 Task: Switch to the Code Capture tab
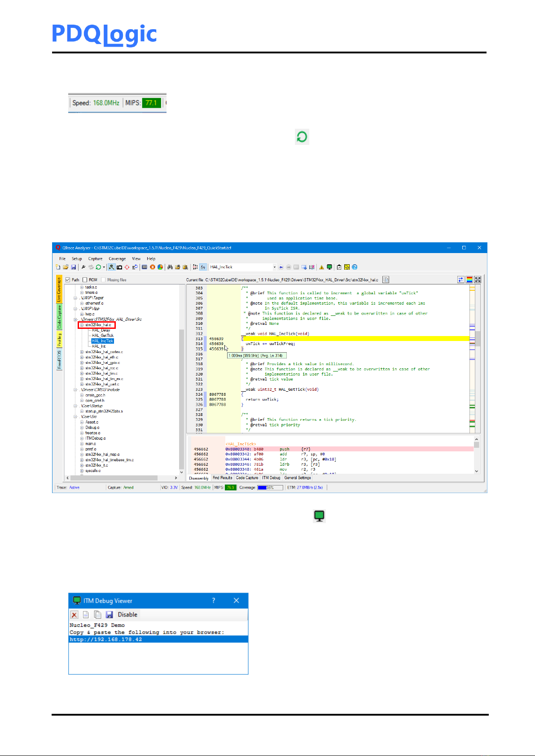[x=247, y=478]
